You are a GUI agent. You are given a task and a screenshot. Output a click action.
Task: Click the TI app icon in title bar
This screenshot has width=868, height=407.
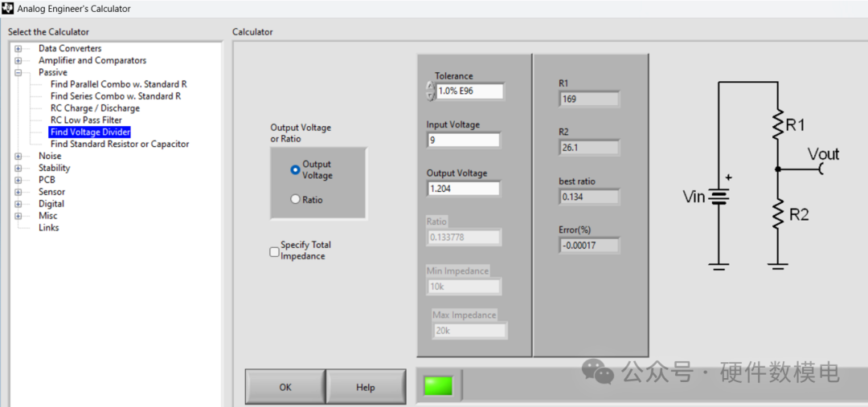(x=8, y=8)
